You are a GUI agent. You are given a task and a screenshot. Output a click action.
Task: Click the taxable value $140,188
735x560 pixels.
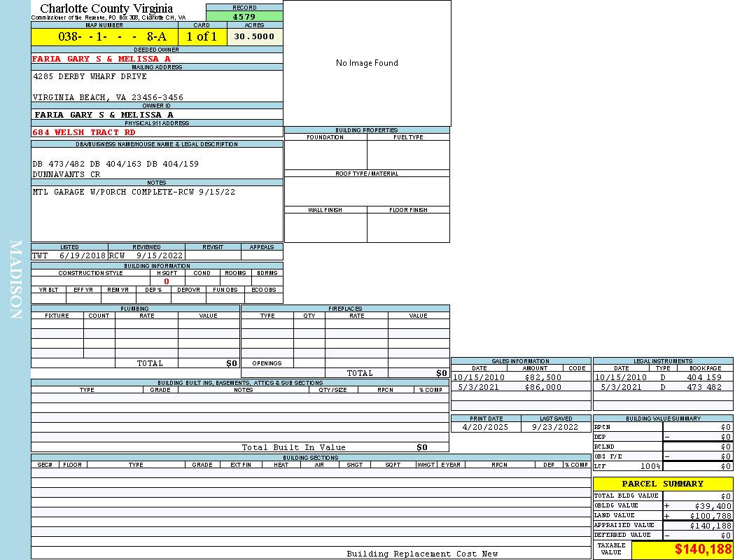click(703, 549)
